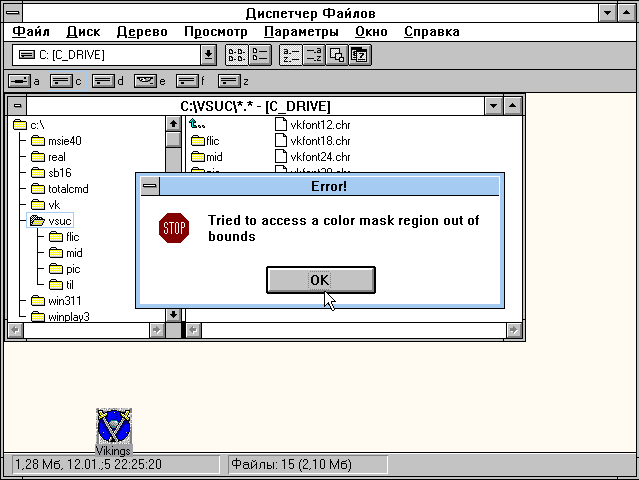Sort files by type toolbar icon
The height and width of the screenshot is (480, 639).
313,55
